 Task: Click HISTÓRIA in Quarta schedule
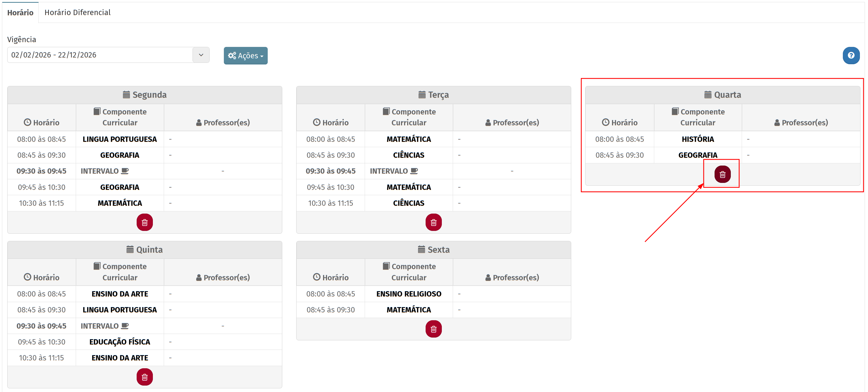698,139
